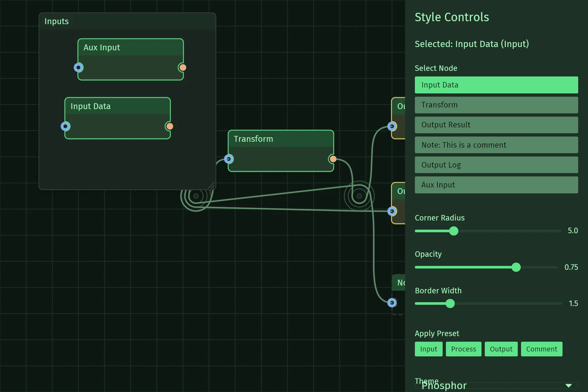
Task: Click the Transform node header on canvas
Action: pyautogui.click(x=281, y=139)
